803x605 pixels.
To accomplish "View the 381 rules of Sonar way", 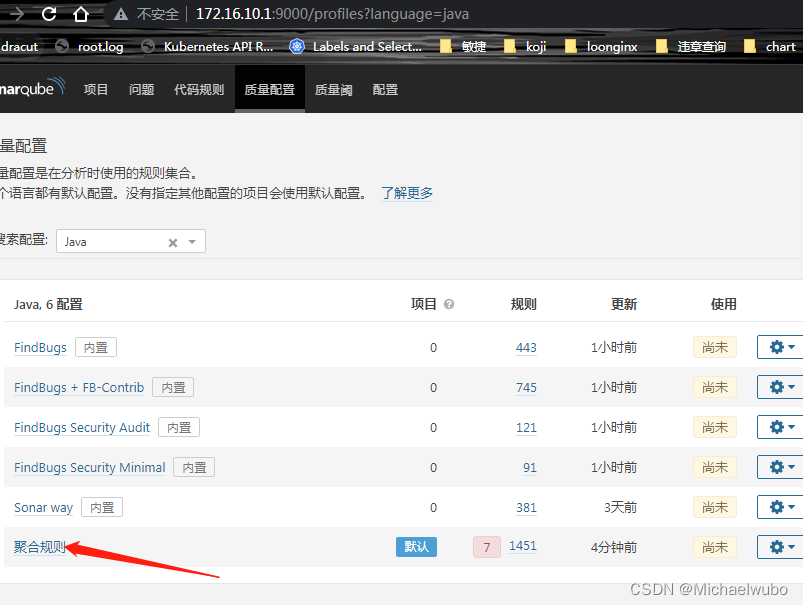I will (526, 507).
